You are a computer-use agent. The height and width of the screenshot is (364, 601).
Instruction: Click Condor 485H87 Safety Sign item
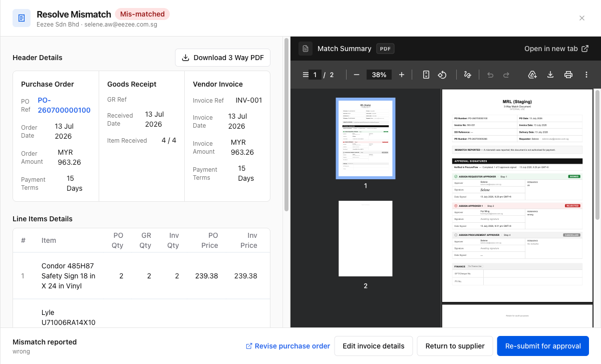click(69, 276)
